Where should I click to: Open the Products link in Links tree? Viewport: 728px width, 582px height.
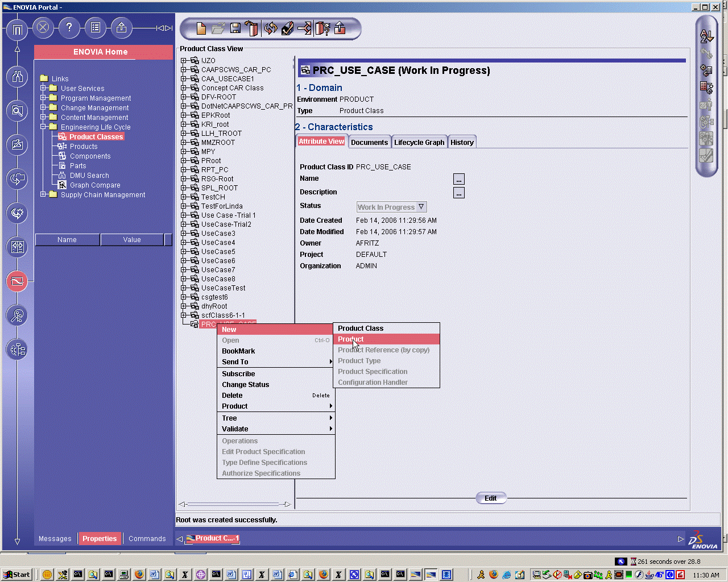[84, 147]
